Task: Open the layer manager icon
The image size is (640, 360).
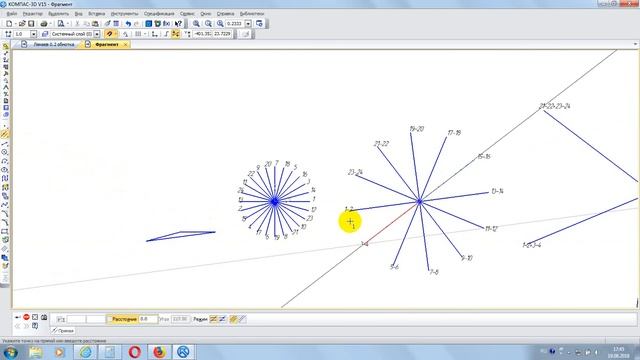Action: coord(45,34)
